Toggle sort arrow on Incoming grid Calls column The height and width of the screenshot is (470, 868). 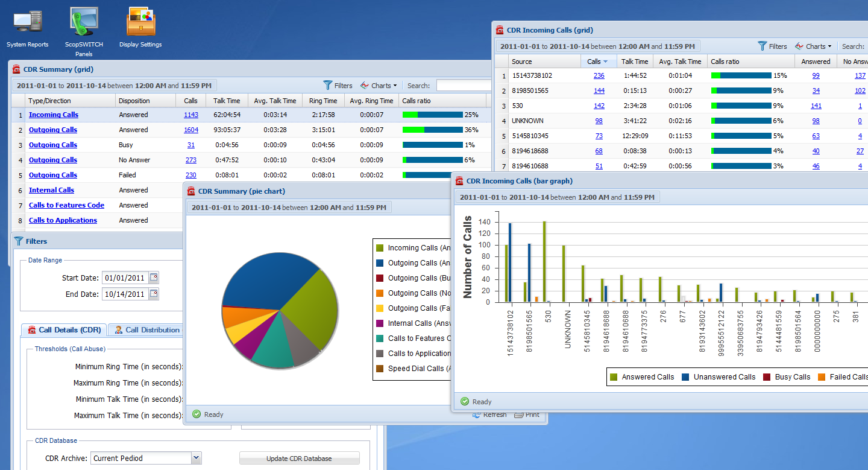[x=605, y=62]
